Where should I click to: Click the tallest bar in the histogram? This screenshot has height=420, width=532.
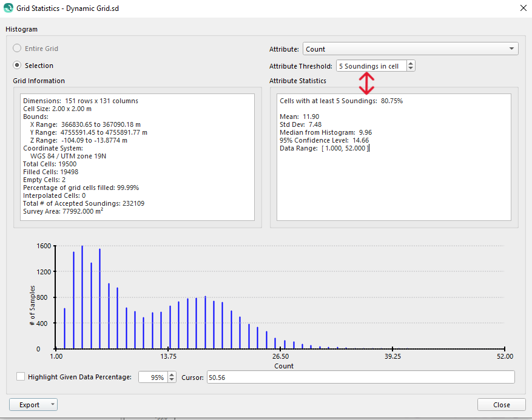coord(82,297)
